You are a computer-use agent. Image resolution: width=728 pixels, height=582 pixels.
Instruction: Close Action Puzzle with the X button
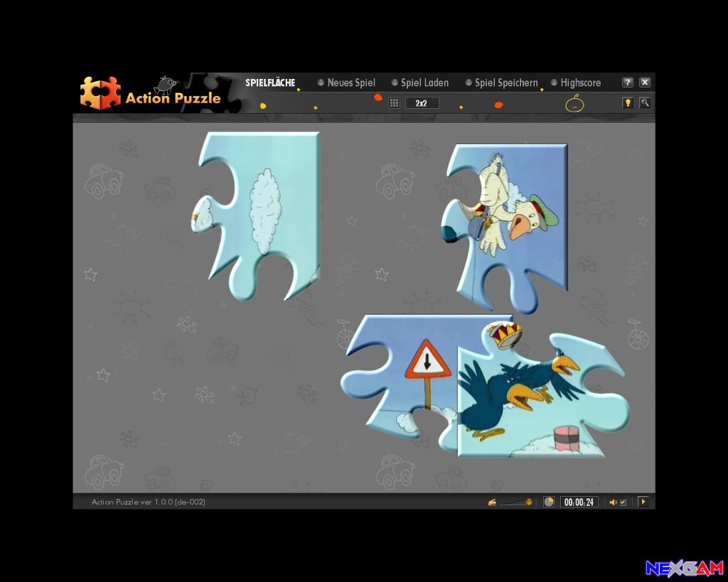click(645, 82)
